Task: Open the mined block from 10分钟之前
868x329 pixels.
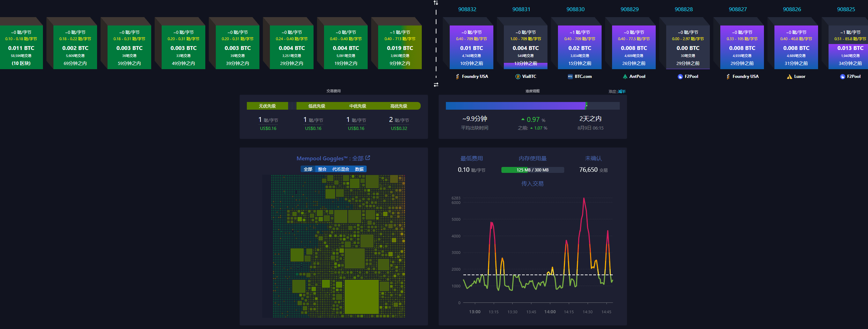Action: click(x=471, y=47)
